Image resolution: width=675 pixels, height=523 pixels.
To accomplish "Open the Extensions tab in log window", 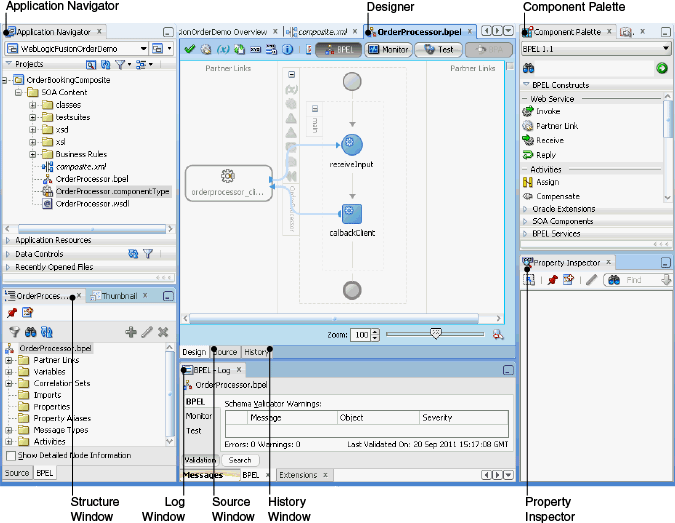I will click(x=298, y=475).
